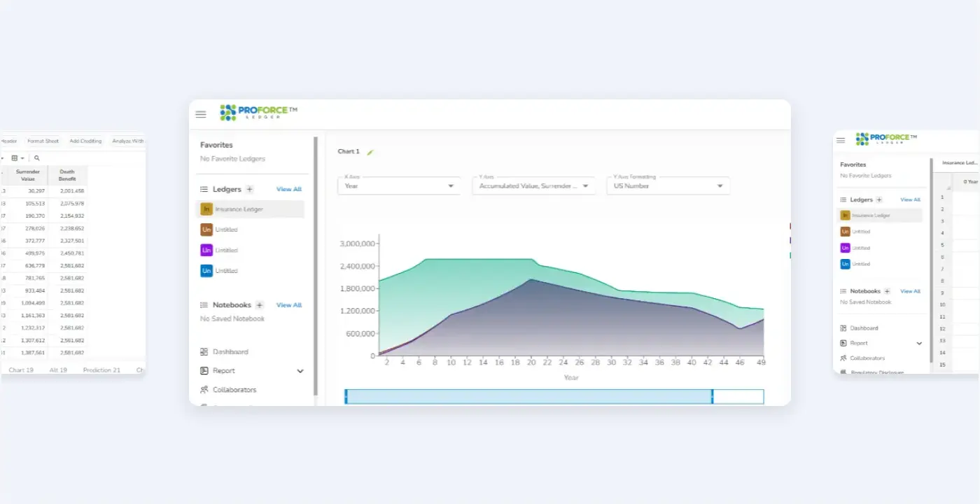Open the hamburger menu in the chart window

click(201, 114)
